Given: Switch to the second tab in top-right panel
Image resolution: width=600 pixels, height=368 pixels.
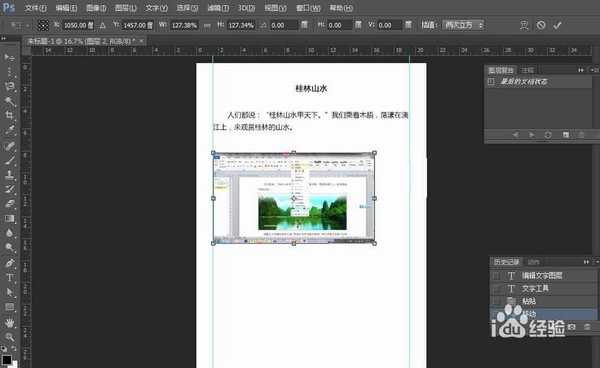Looking at the screenshot, I should (x=528, y=70).
